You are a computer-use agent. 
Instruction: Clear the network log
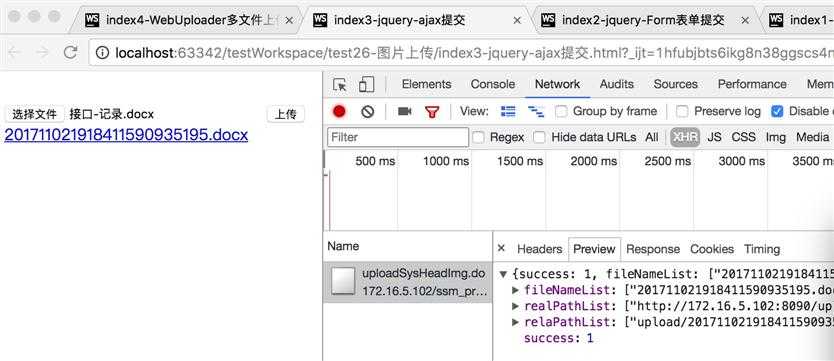click(x=368, y=111)
